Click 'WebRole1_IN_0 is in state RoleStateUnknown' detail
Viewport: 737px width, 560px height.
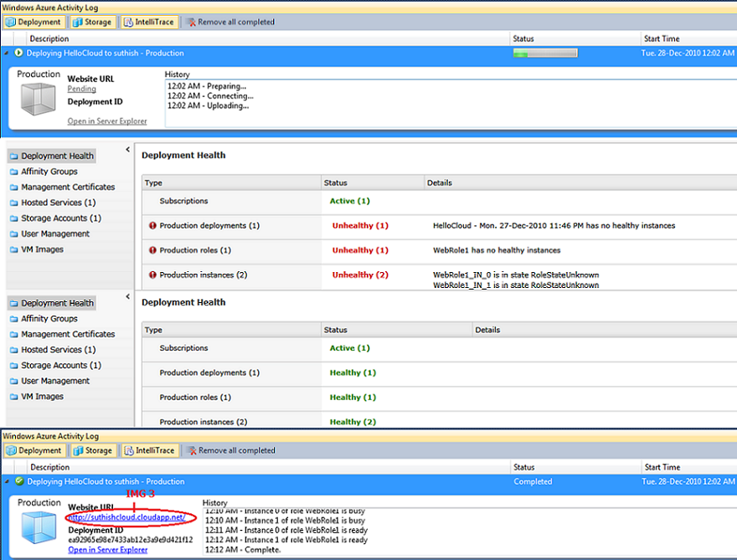click(516, 275)
